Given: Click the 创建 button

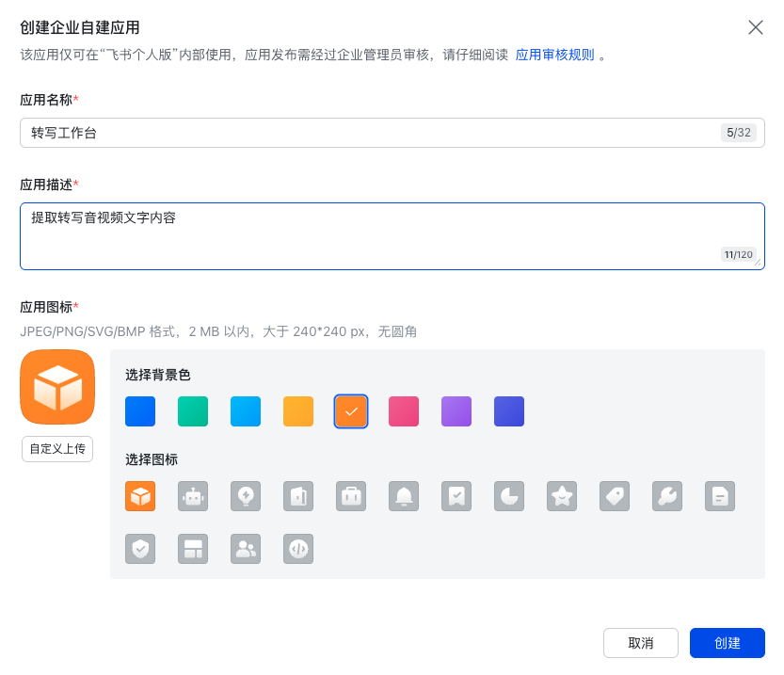Looking at the screenshot, I should tap(728, 643).
